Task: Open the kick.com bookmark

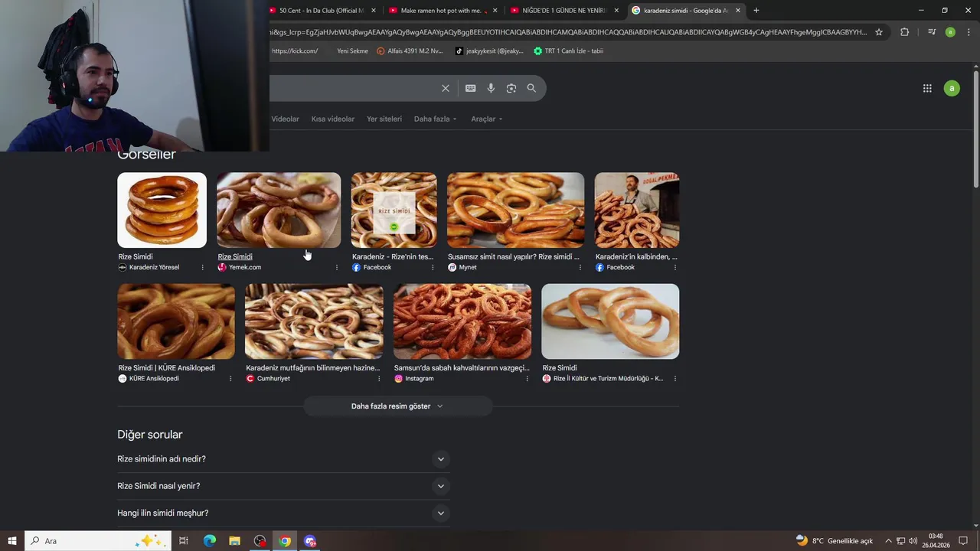Action: pos(295,51)
